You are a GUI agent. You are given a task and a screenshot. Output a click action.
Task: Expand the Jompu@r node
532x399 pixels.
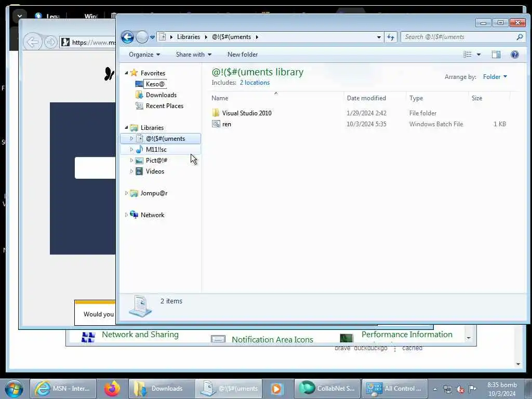click(x=126, y=193)
